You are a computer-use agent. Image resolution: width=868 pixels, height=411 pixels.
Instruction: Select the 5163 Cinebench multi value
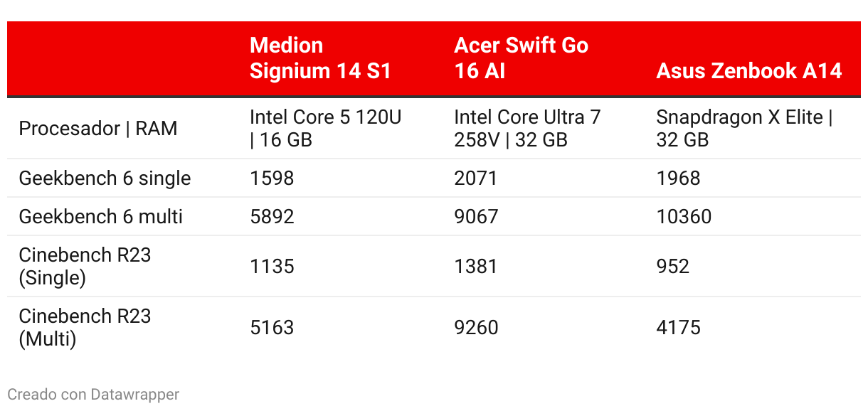[x=272, y=327]
